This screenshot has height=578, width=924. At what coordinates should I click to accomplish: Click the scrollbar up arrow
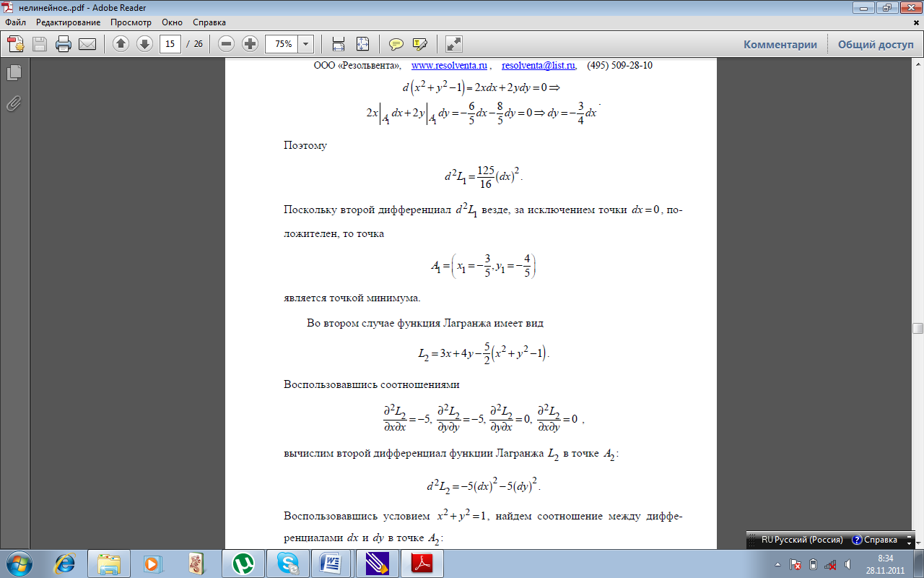(918, 64)
